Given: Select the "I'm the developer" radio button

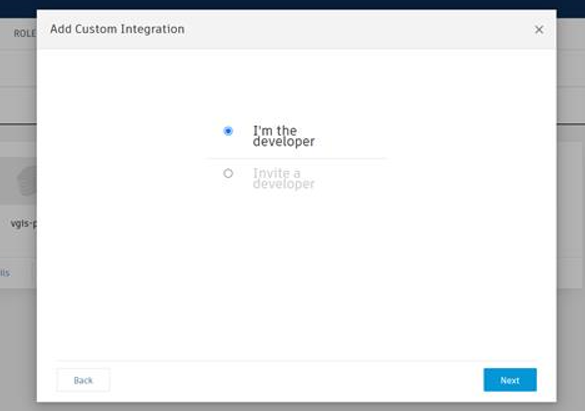Looking at the screenshot, I should click(x=228, y=131).
